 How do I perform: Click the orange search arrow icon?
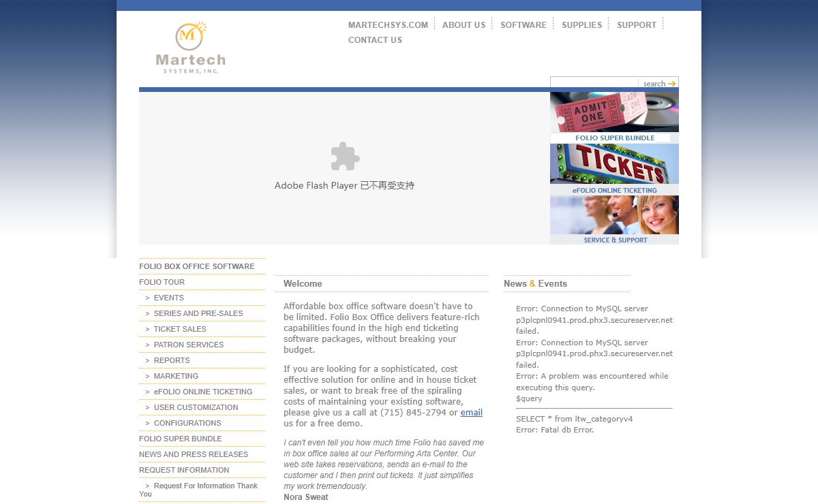[x=672, y=84]
